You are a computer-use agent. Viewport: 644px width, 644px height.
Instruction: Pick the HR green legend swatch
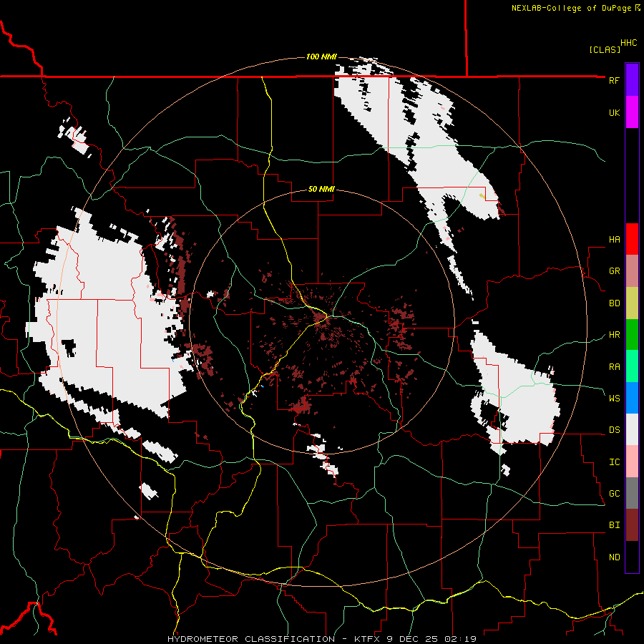tap(632, 335)
